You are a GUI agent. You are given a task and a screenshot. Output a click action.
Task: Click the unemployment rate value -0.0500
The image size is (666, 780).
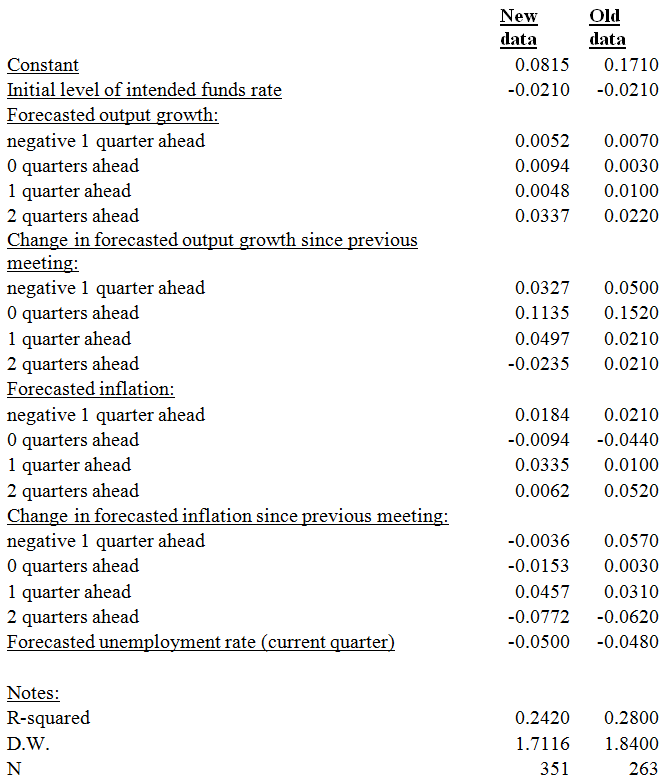click(539, 642)
